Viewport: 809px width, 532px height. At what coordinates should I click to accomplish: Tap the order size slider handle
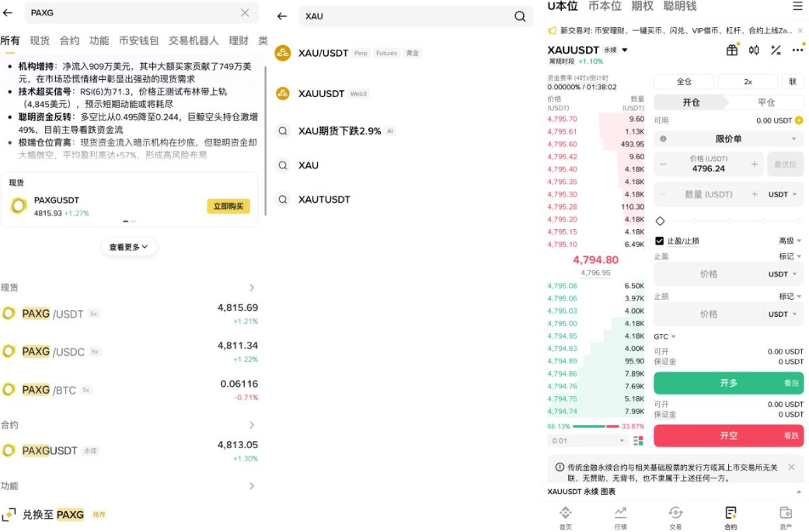click(x=660, y=221)
